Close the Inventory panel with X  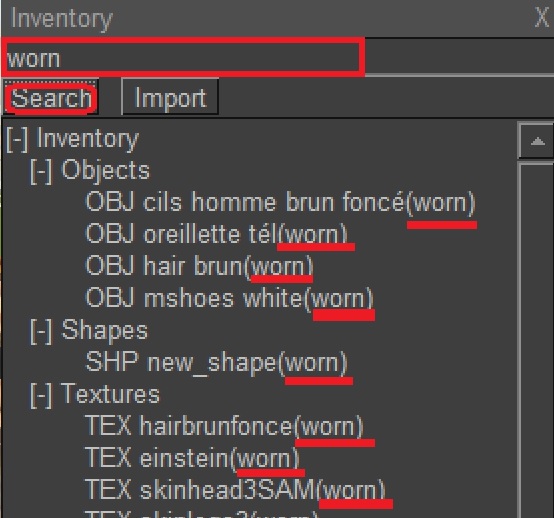click(x=541, y=18)
